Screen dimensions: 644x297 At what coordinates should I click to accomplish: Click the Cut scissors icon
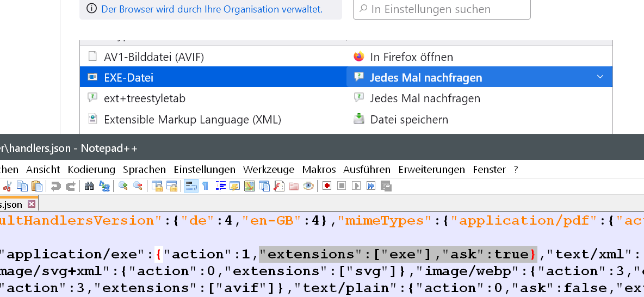tap(8, 186)
